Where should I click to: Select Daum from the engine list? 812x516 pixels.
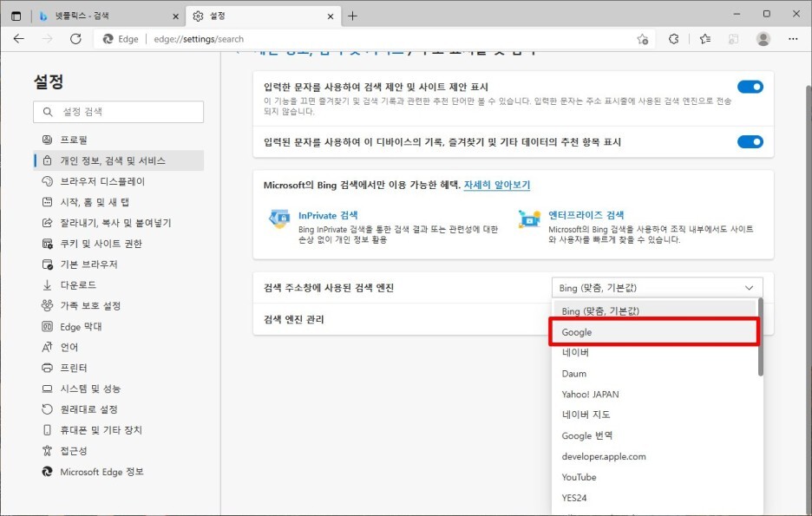pos(655,373)
